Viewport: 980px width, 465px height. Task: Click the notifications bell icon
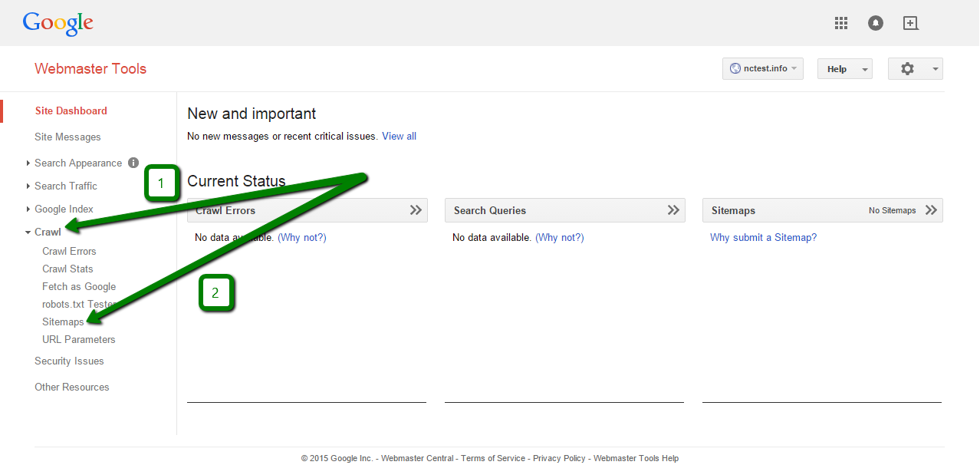click(876, 23)
